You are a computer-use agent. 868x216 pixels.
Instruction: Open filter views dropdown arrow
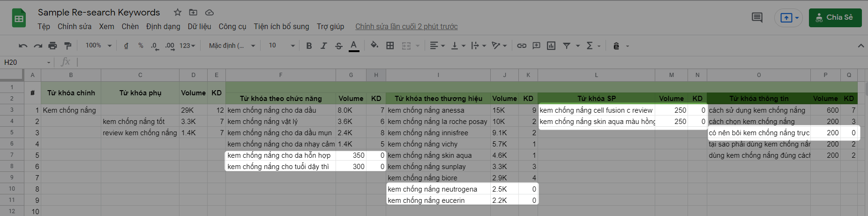(577, 46)
